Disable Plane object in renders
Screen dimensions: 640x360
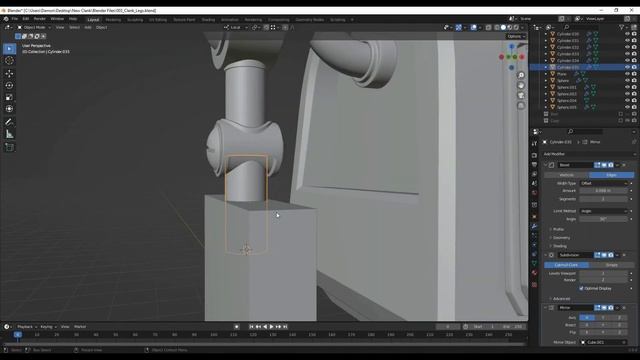[634, 74]
